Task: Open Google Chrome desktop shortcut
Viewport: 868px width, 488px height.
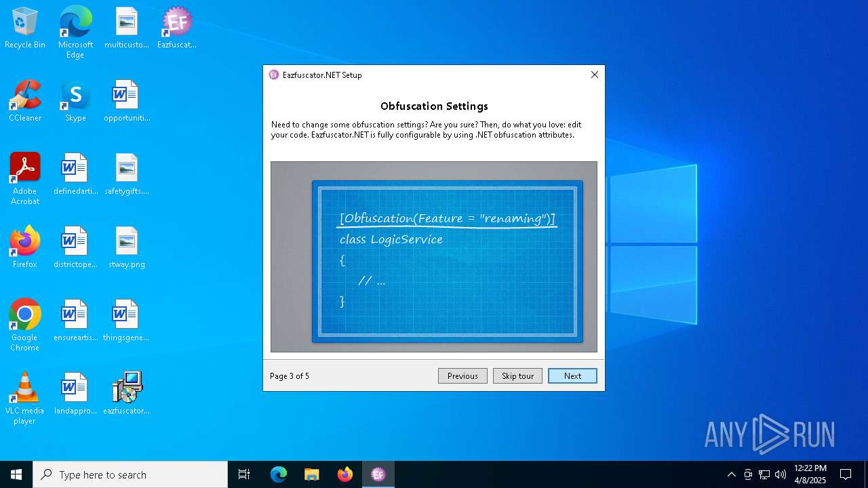Action: (25, 325)
